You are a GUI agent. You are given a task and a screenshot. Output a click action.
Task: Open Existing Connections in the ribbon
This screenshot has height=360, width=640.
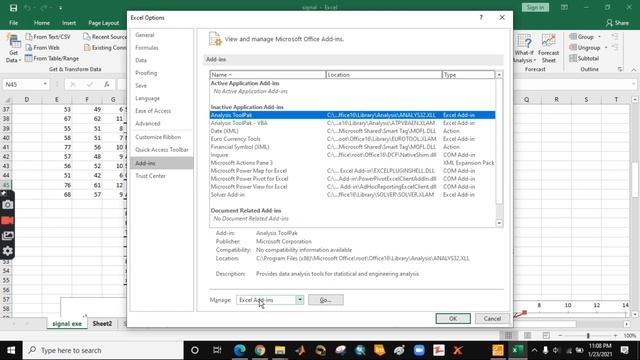click(x=105, y=48)
